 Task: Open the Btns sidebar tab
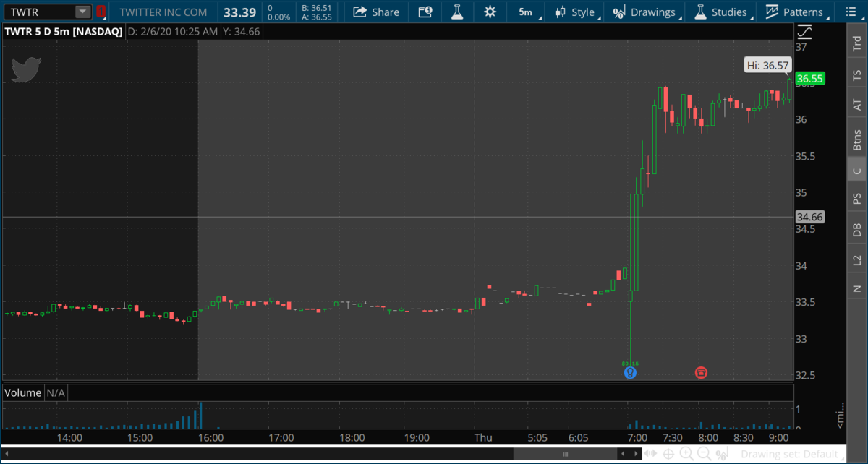857,139
